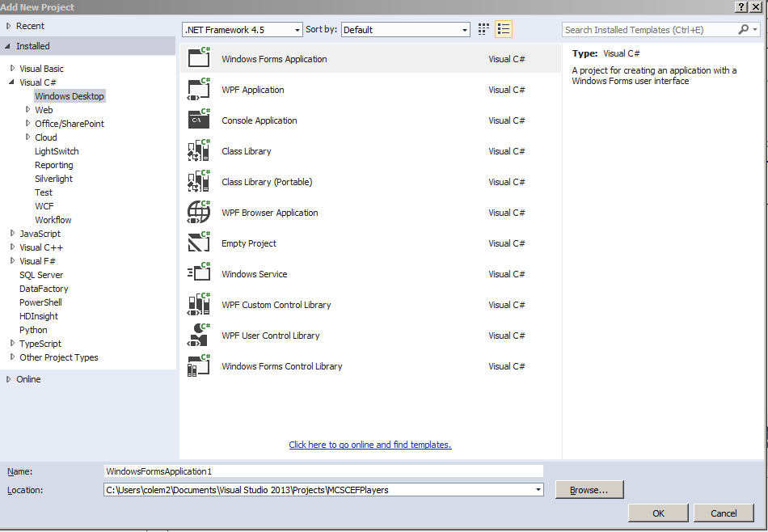Select the DataFactory category
The image size is (768, 532).
click(x=44, y=289)
